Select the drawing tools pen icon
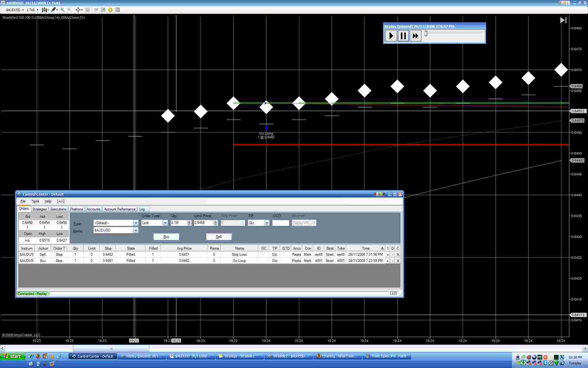Screen dimensions: 588x368 [x=54, y=10]
